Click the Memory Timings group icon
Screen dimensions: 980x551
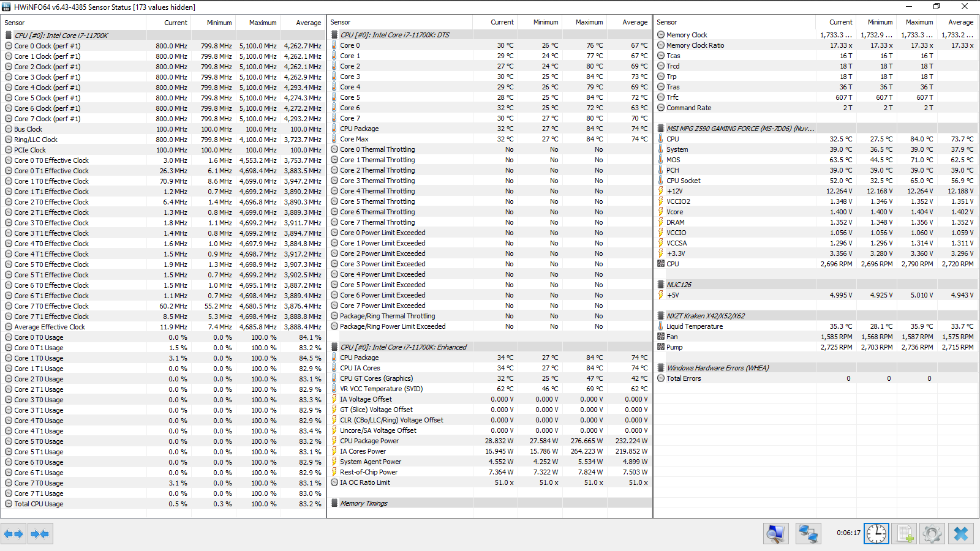tap(334, 503)
